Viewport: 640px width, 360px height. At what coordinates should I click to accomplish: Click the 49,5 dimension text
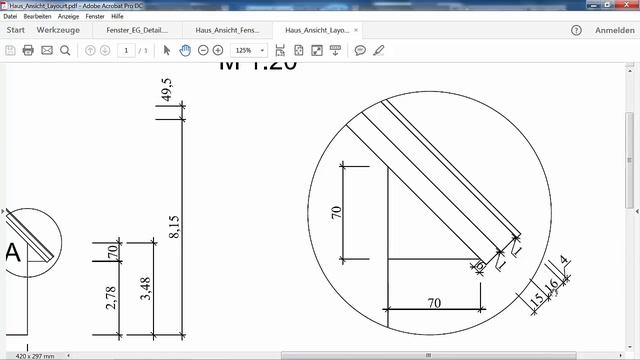click(167, 90)
